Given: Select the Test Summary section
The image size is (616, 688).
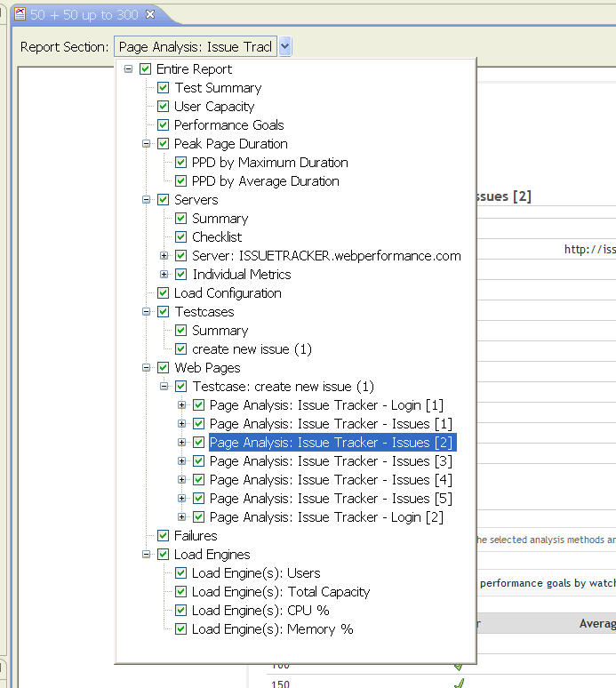Looking at the screenshot, I should coord(218,88).
